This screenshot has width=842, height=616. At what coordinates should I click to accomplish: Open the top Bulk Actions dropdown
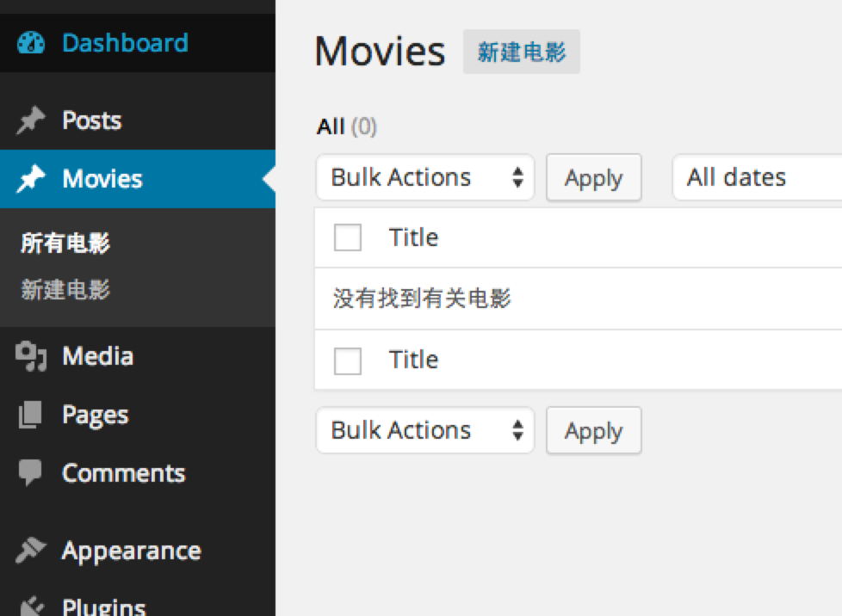(x=425, y=178)
